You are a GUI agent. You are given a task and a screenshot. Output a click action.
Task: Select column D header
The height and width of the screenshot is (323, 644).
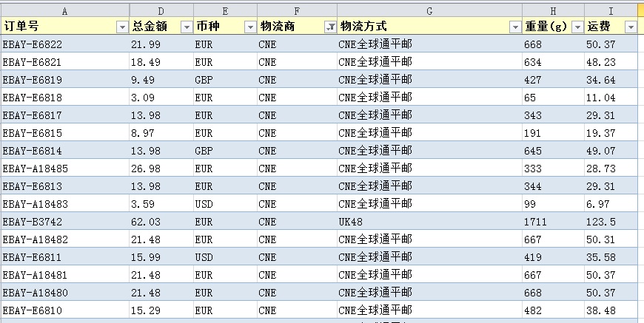click(x=161, y=10)
